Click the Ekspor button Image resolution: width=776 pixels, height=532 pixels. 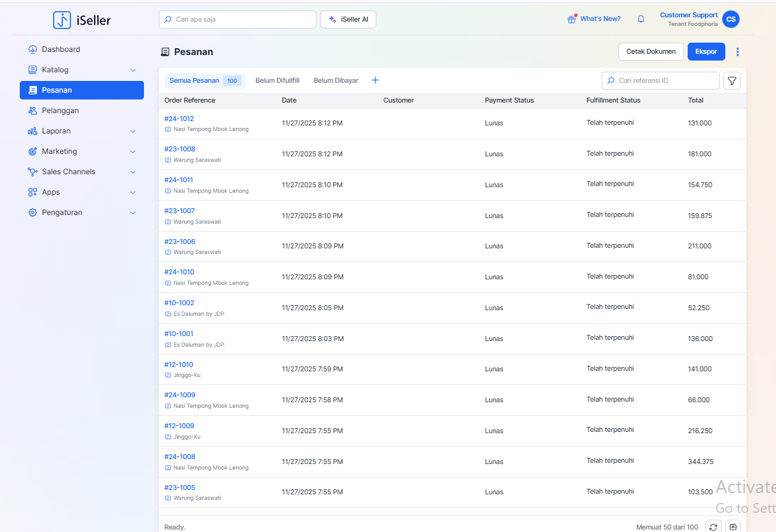pos(706,52)
